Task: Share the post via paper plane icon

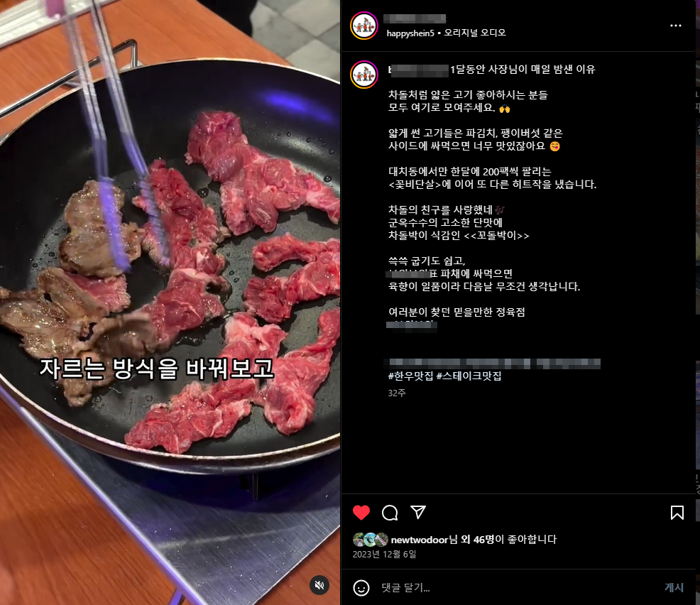Action: coord(418,512)
